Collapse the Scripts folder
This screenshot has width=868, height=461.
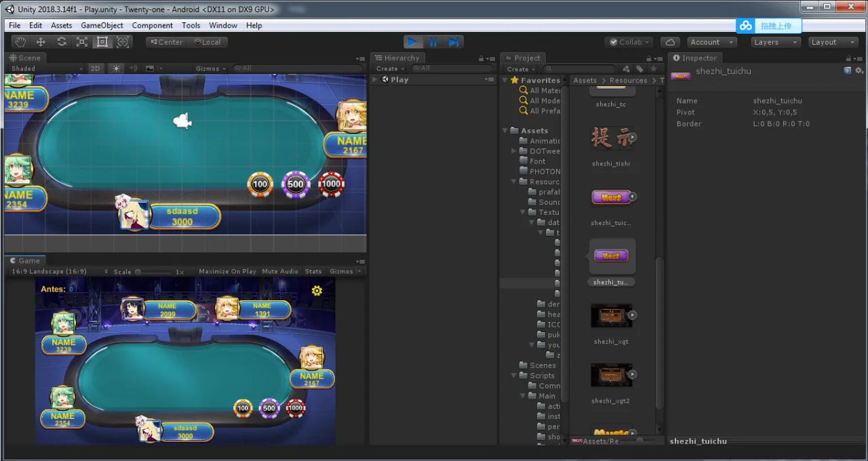[514, 376]
